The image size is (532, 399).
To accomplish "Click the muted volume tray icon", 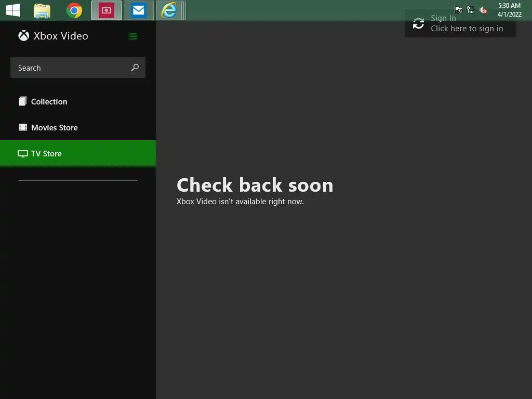I will [483, 10].
